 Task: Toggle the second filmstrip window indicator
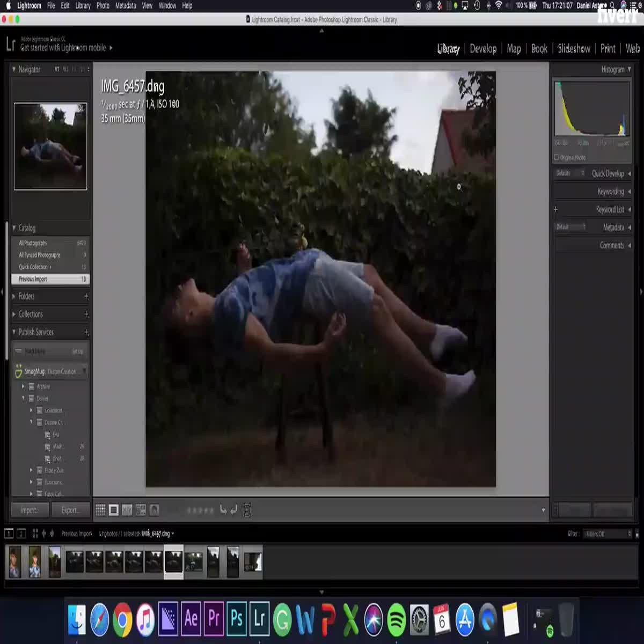point(20,533)
